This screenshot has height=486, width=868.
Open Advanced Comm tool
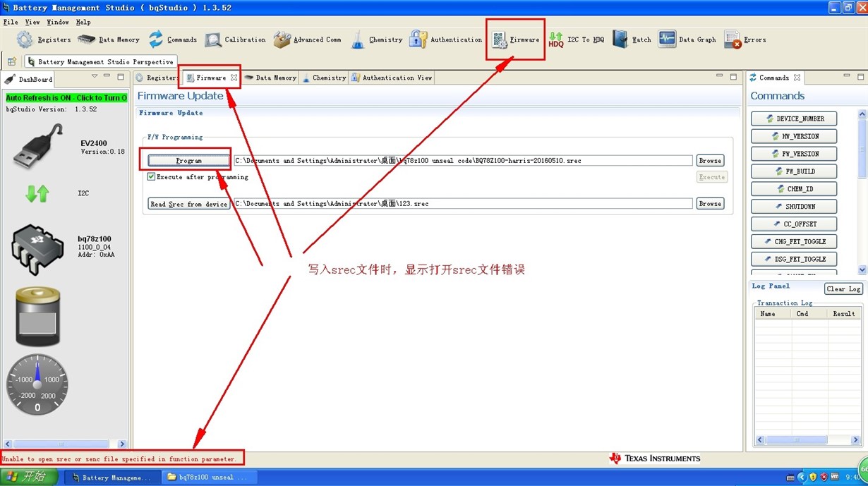click(307, 40)
